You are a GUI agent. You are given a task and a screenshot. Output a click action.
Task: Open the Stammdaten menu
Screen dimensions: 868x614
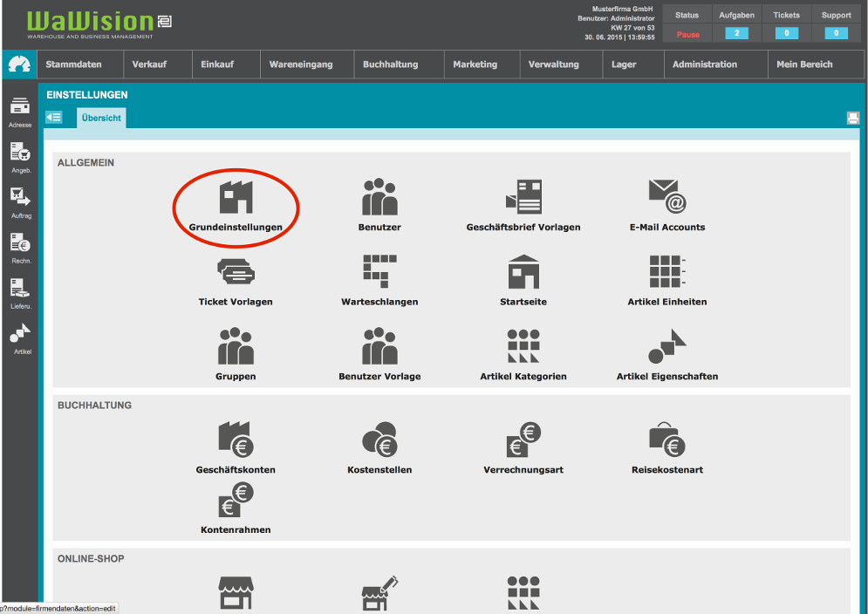[73, 65]
